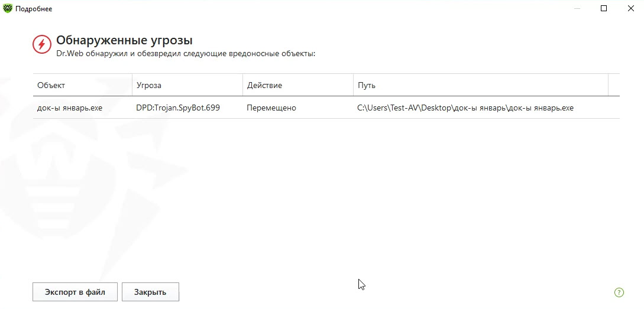Click the C:\Users\Test-AV file path cell
This screenshot has height=309, width=644.
pos(465,108)
